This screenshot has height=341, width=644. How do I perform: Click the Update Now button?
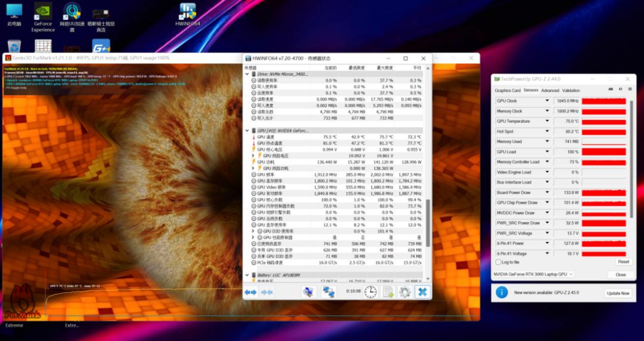[x=617, y=293]
